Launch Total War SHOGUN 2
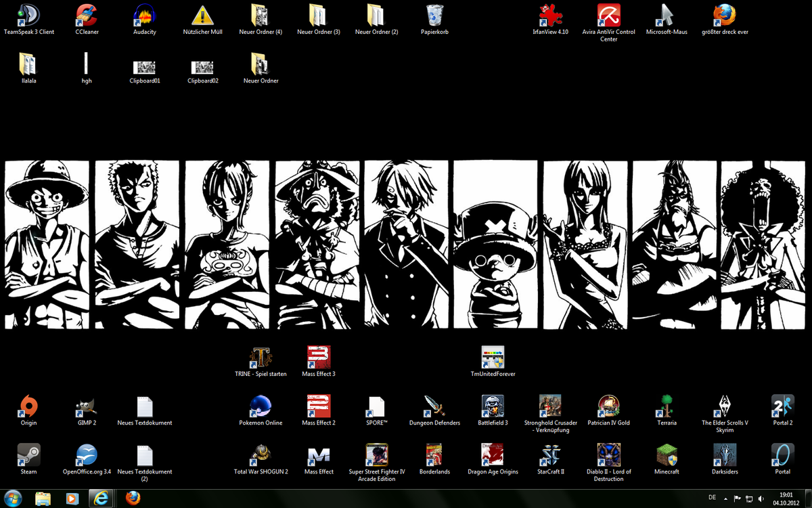 (x=261, y=459)
